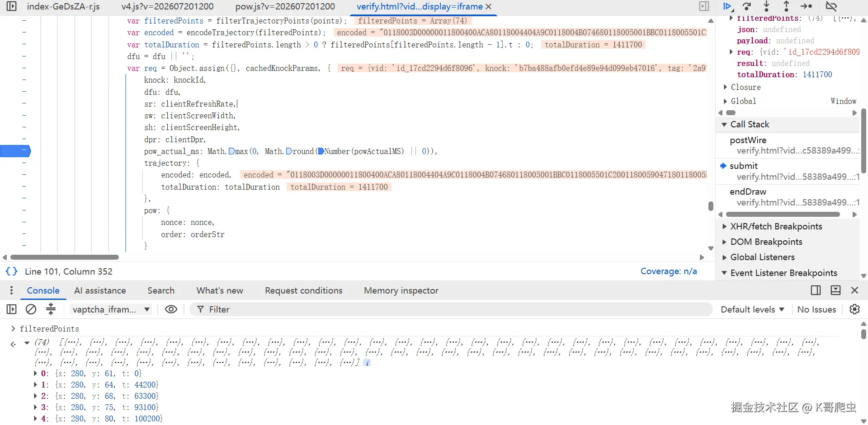Switch to the pow.js source tab

285,7
